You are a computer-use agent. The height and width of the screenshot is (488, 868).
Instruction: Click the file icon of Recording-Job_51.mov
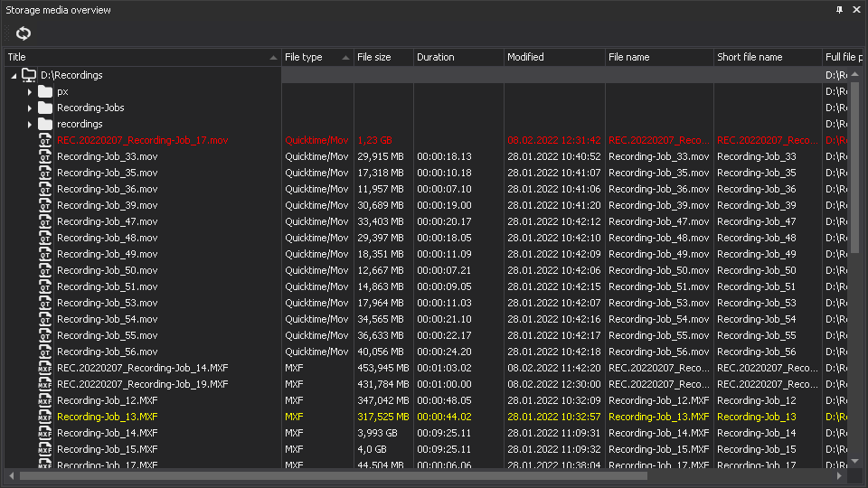click(45, 286)
